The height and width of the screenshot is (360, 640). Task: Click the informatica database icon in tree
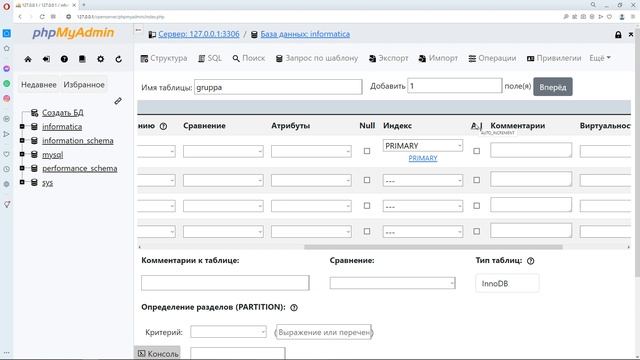[34, 127]
